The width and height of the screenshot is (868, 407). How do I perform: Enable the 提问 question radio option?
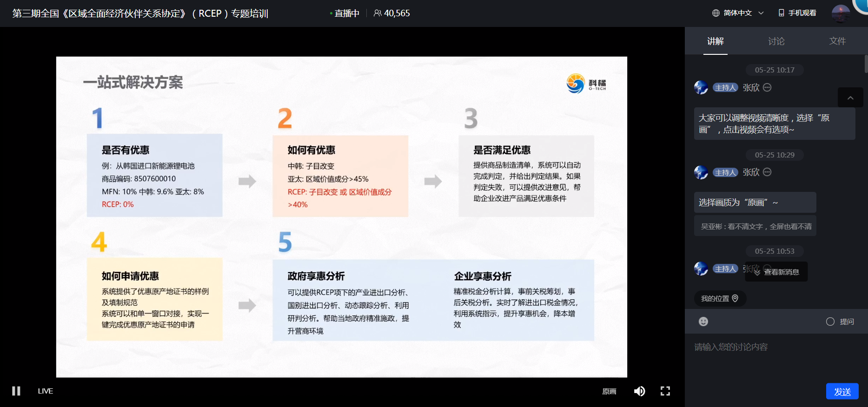[x=830, y=322]
